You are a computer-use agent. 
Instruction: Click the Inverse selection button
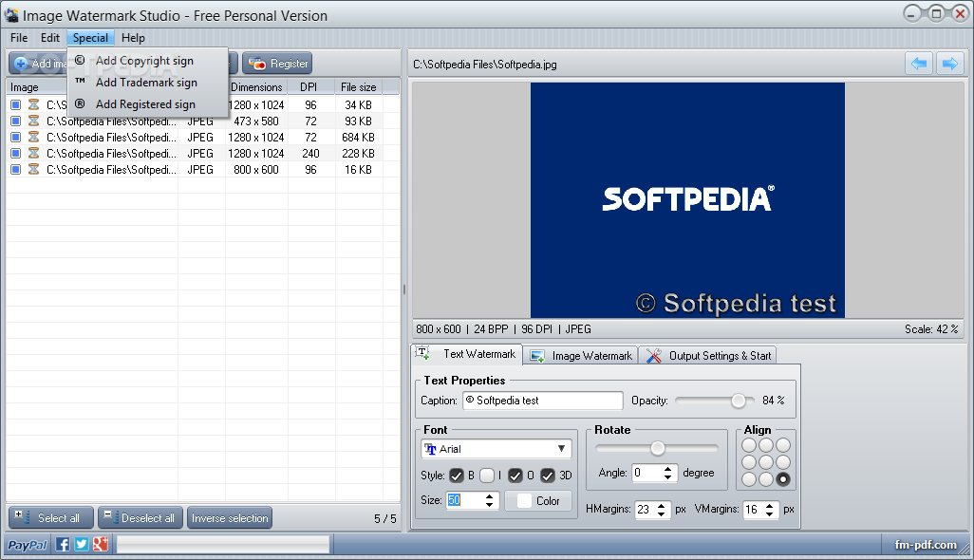coord(230,518)
